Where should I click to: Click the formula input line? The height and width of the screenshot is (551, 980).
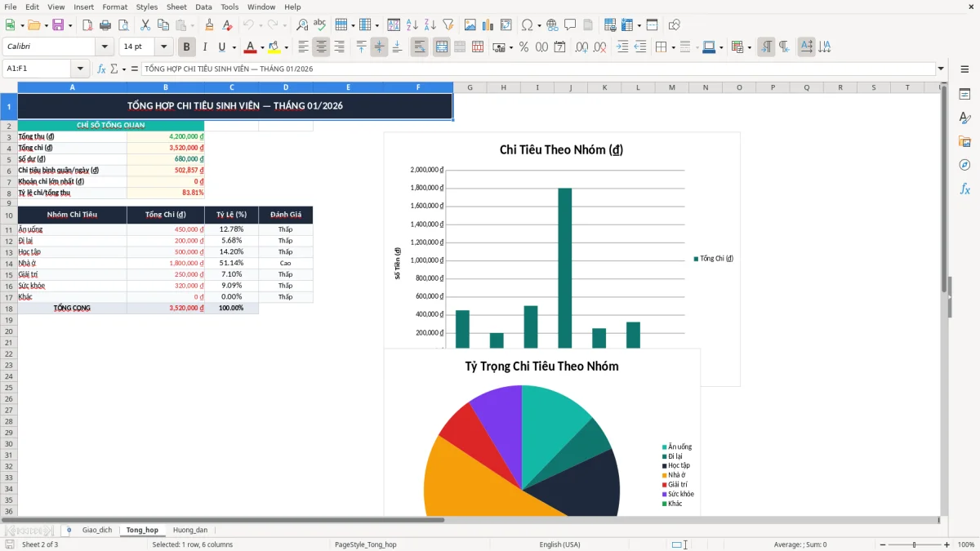[x=537, y=69]
